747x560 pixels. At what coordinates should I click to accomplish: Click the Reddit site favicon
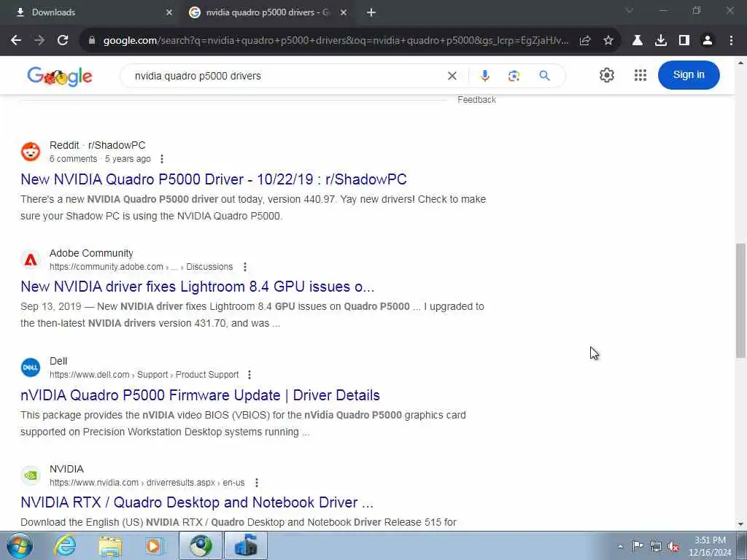[31, 152]
